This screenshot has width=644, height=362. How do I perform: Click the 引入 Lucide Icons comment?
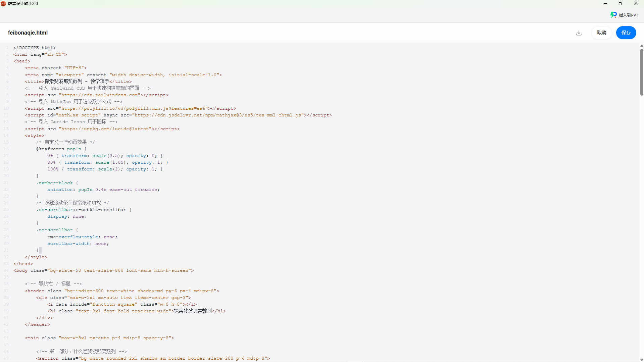(x=71, y=122)
